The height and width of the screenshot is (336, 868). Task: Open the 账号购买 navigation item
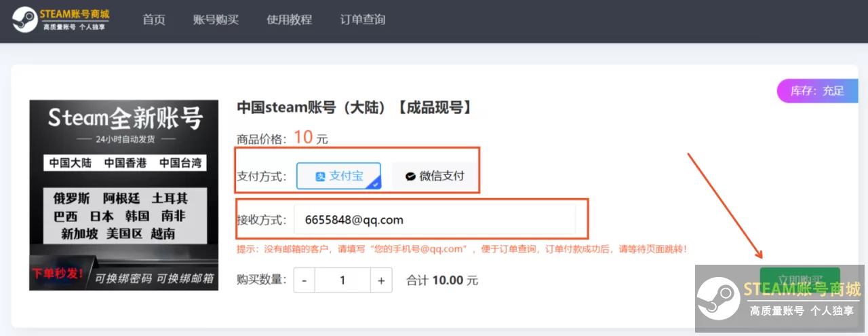(x=216, y=20)
